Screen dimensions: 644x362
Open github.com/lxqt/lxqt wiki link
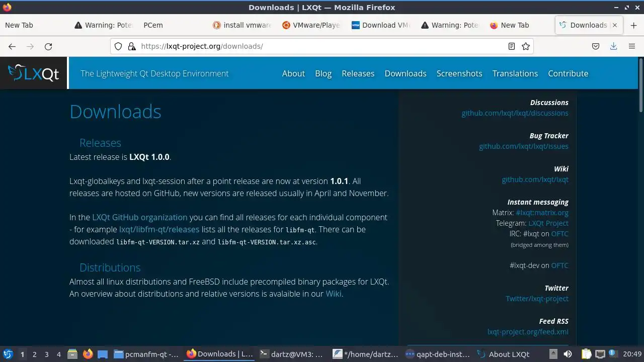pyautogui.click(x=535, y=179)
